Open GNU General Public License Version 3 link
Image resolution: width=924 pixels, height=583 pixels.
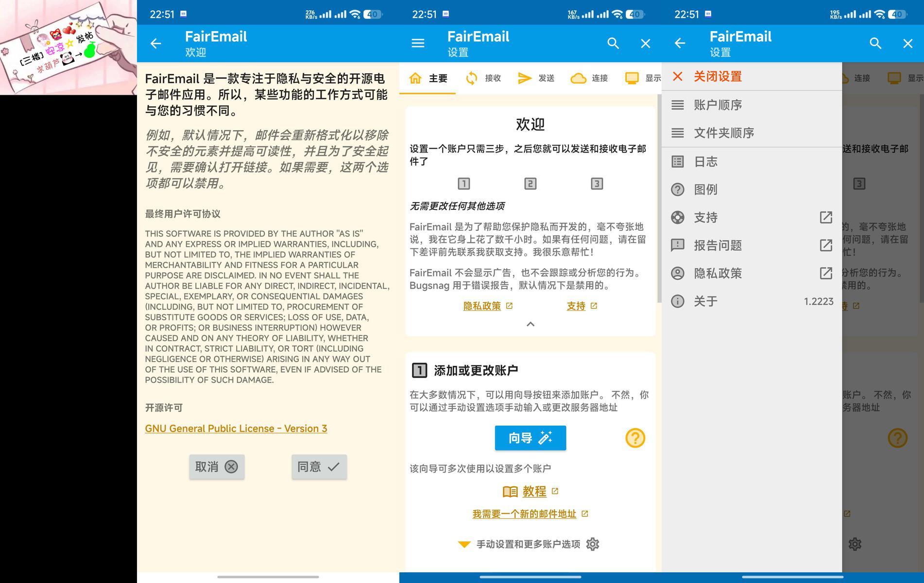(x=236, y=429)
